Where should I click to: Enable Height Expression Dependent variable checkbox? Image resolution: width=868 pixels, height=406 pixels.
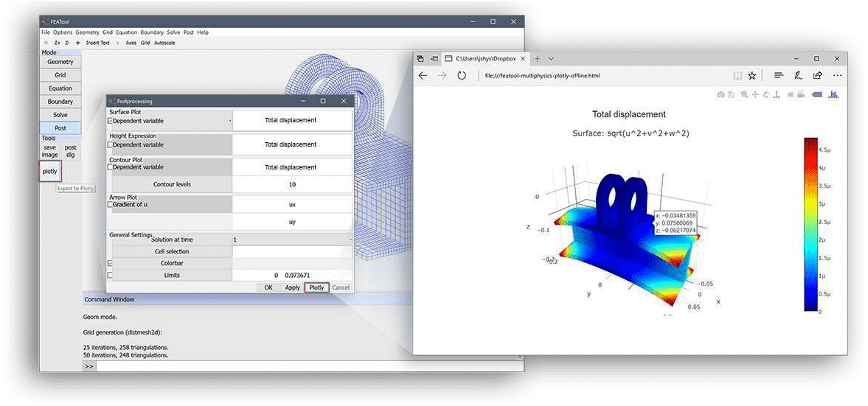point(110,144)
